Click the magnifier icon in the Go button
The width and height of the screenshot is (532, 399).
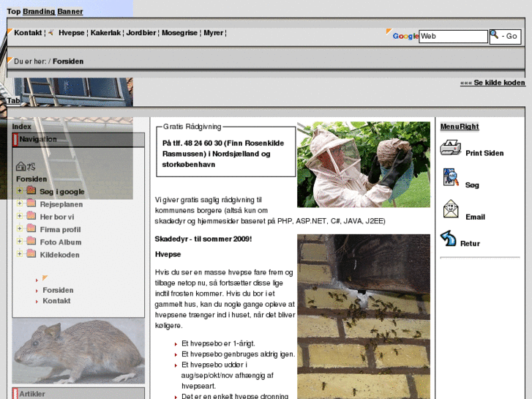(495, 34)
